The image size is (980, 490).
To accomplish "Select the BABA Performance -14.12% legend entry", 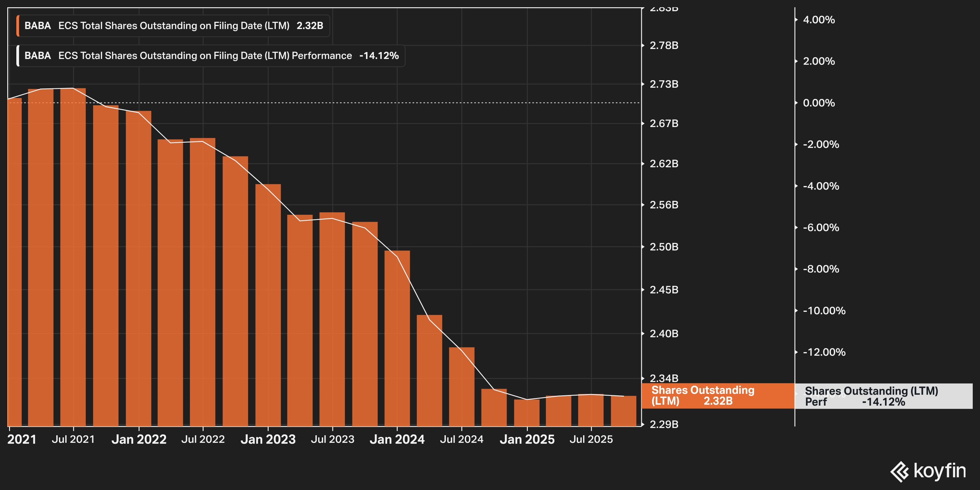I will 211,56.
